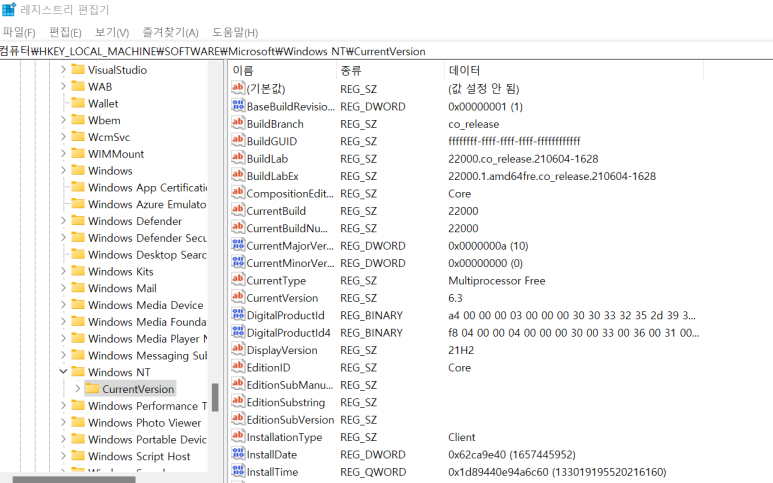Click the string icon next to InstallationType
Viewport: 773px width, 483px height.
(238, 436)
